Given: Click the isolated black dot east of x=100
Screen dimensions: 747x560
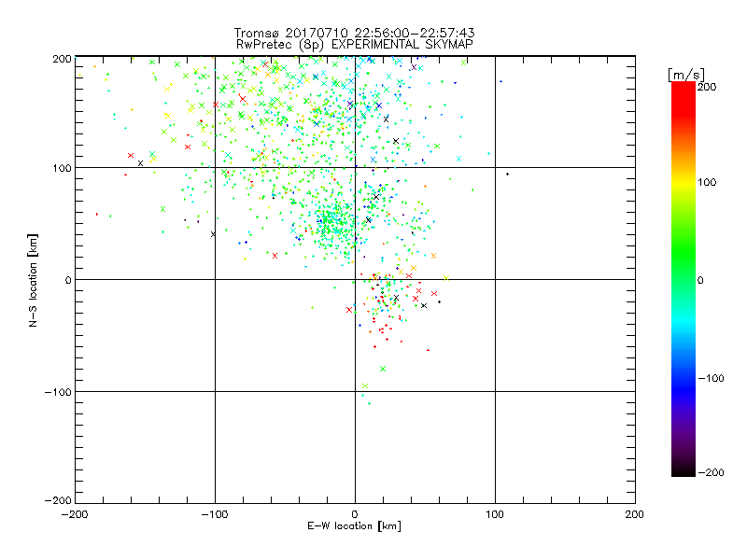Looking at the screenshot, I should tap(507, 175).
